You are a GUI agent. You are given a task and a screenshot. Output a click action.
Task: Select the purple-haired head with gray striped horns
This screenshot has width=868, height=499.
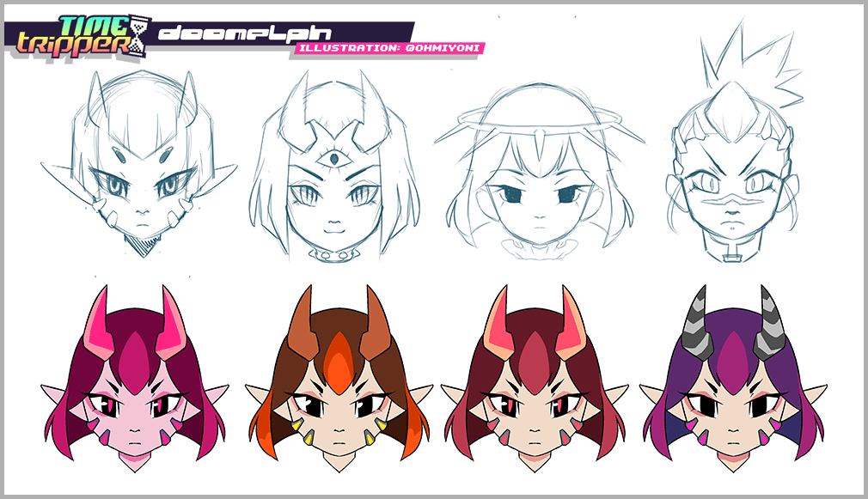coord(733,379)
